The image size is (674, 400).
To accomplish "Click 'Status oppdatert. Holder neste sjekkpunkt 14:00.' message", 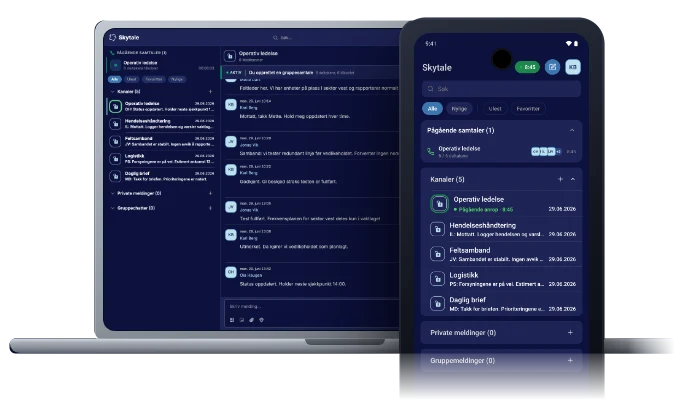I will (293, 284).
